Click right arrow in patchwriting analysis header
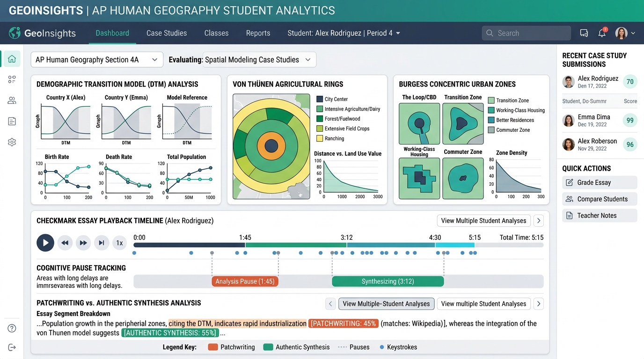This screenshot has height=359, width=644. (538, 304)
